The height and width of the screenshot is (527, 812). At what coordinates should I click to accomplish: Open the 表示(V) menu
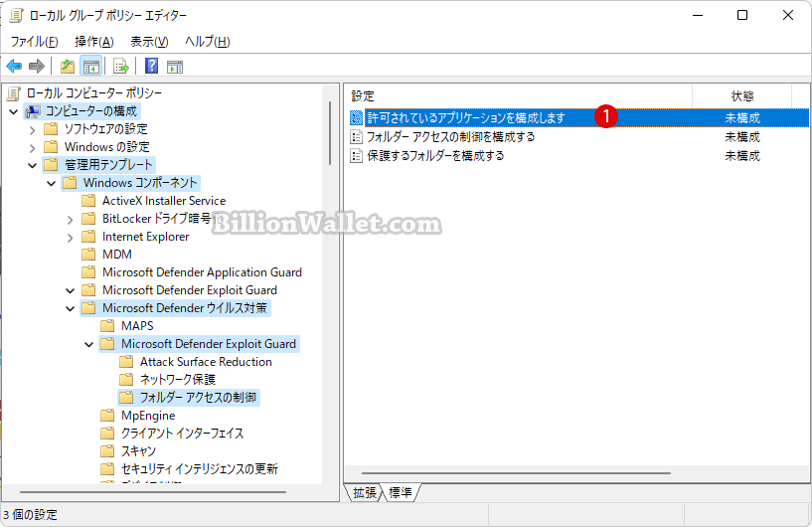[x=149, y=42]
